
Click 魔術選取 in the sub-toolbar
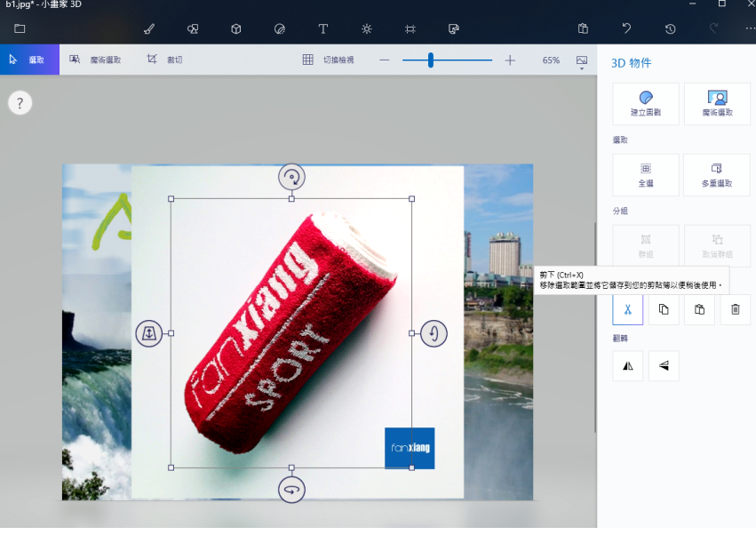click(x=95, y=60)
